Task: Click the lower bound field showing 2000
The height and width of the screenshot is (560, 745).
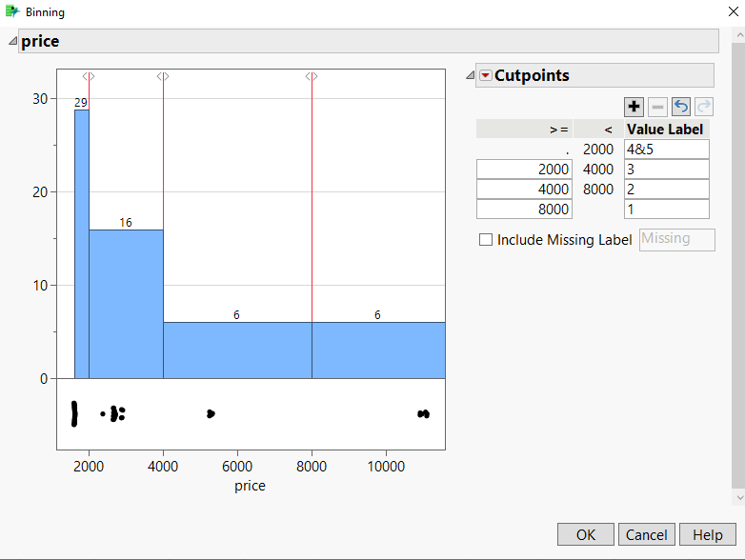Action: pyautogui.click(x=526, y=170)
